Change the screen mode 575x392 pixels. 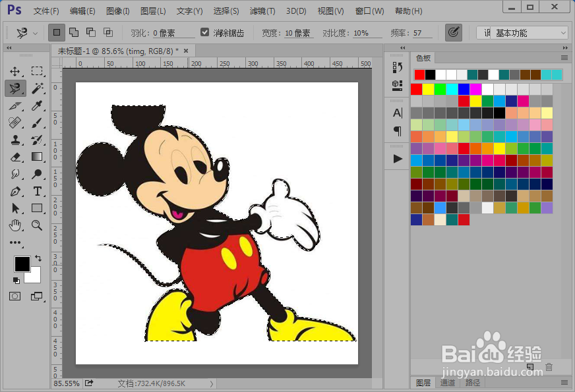(x=37, y=296)
